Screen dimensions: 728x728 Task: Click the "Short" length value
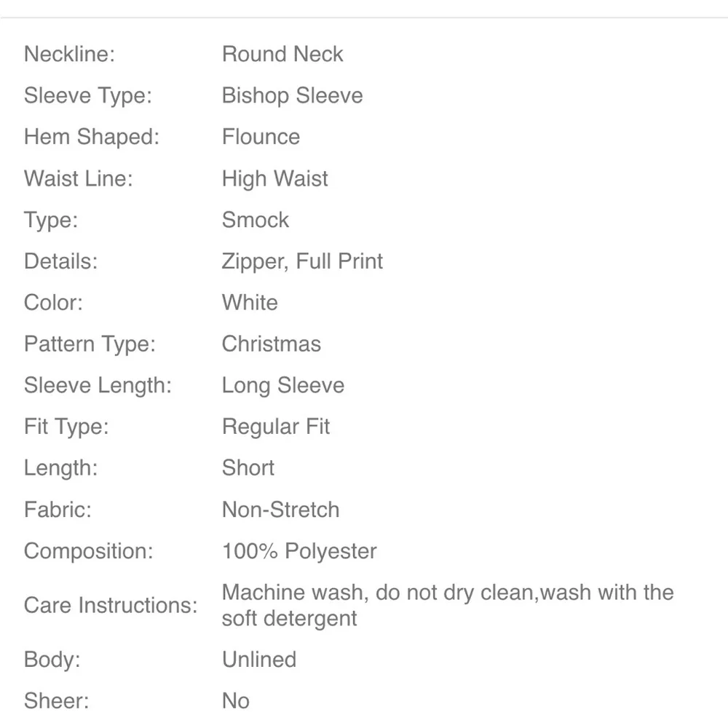[x=248, y=468]
